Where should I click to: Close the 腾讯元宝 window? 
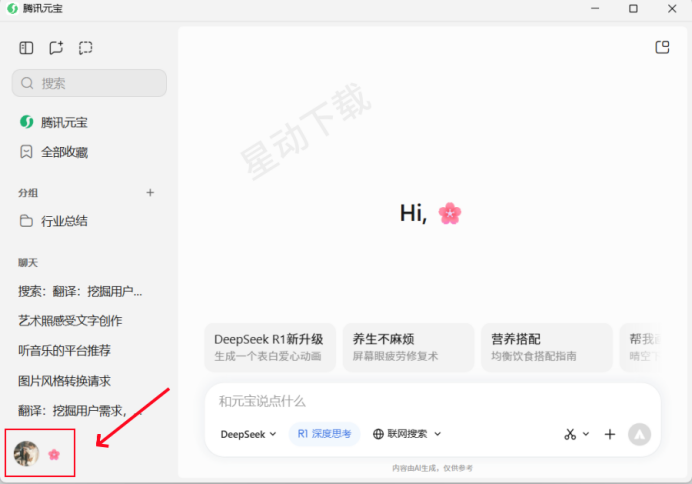(x=672, y=8)
